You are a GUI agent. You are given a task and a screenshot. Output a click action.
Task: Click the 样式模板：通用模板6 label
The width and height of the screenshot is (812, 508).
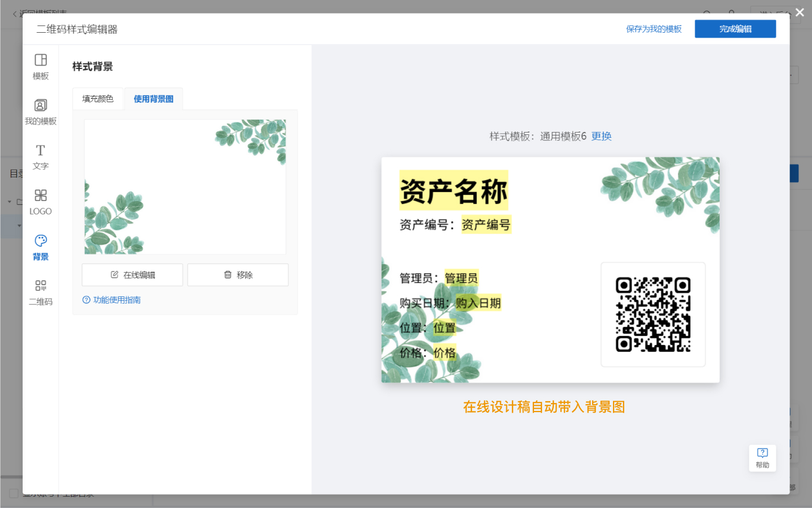tap(538, 136)
